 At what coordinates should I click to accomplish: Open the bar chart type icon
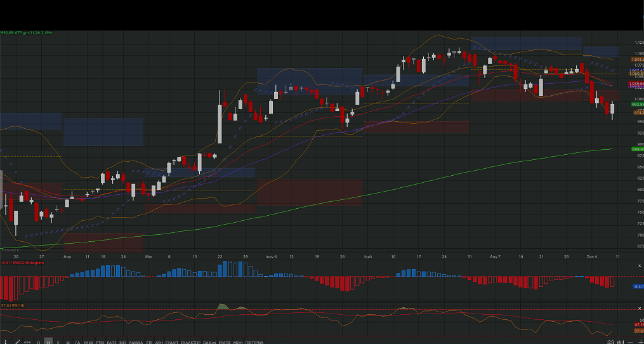point(621,341)
